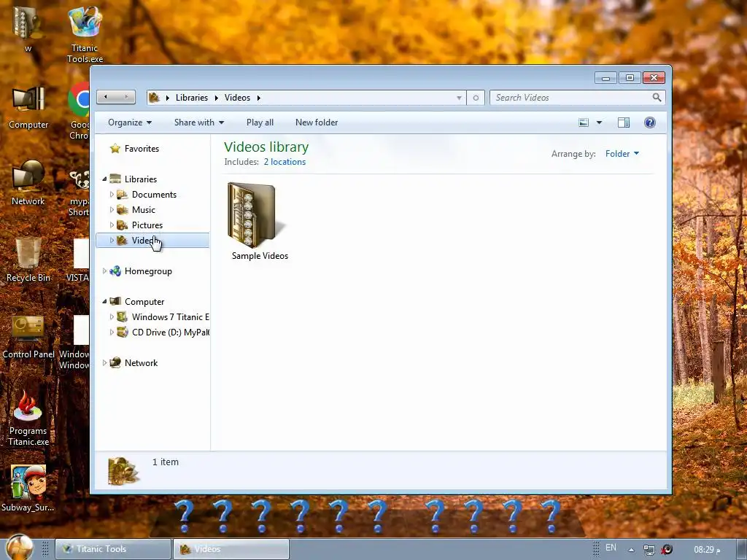Click the Homegroup icon

tap(115, 271)
